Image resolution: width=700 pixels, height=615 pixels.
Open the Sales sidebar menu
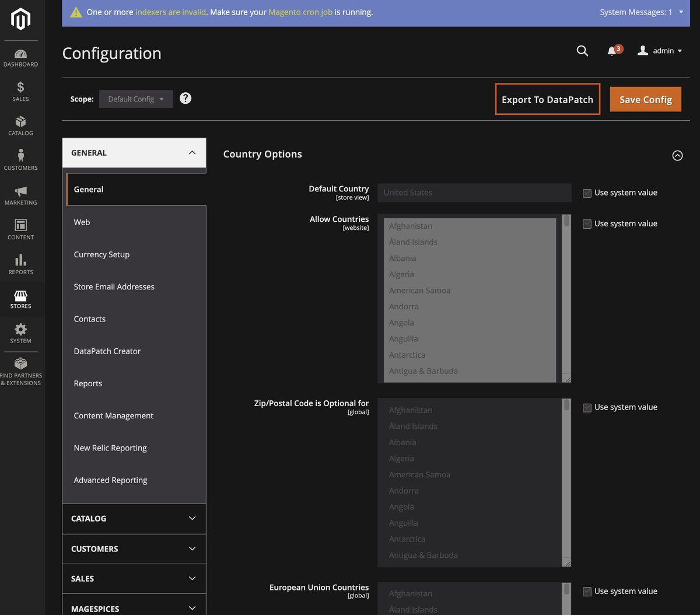tap(20, 92)
